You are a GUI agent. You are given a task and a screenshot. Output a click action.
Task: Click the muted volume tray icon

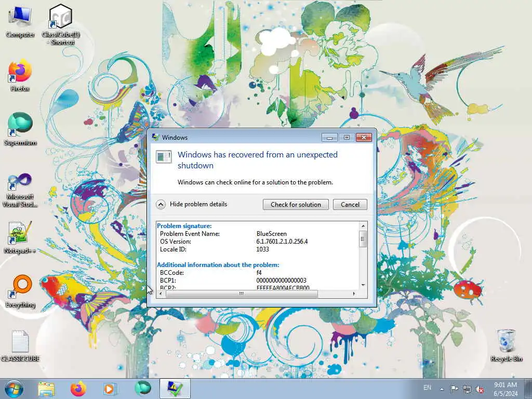(x=480, y=389)
